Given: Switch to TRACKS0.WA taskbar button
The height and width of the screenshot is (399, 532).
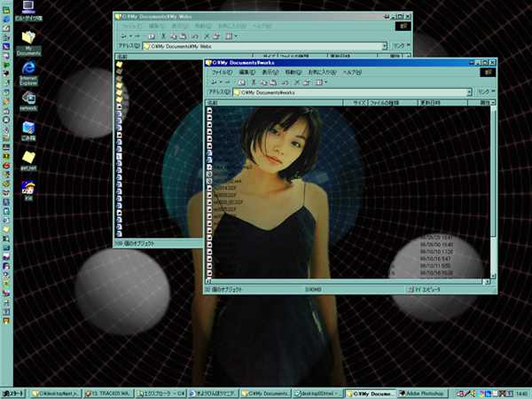Looking at the screenshot, I should tap(108, 394).
